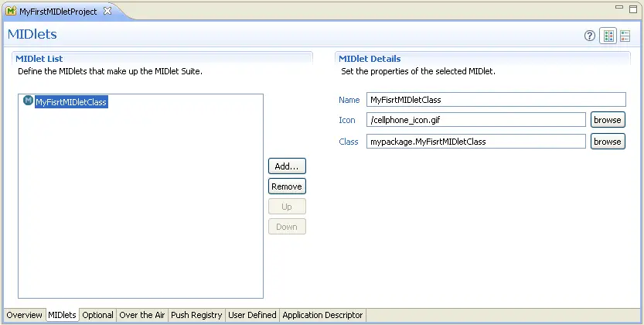This screenshot has height=325, width=644.
Task: Open the help question mark icon
Action: [x=590, y=36]
